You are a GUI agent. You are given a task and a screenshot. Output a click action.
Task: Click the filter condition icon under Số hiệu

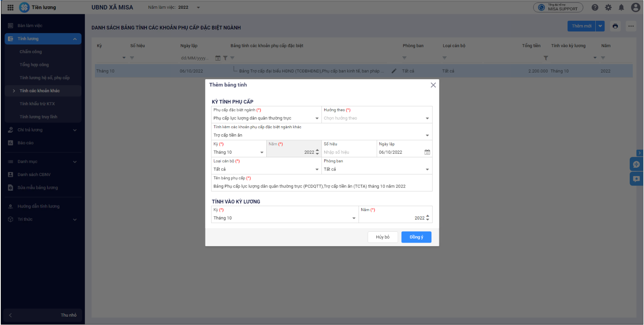132,58
